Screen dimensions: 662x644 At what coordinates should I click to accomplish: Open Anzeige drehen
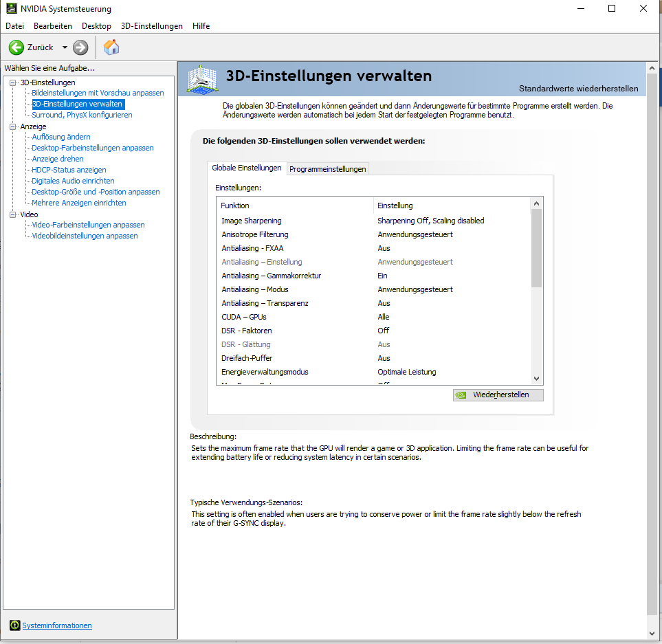(58, 159)
